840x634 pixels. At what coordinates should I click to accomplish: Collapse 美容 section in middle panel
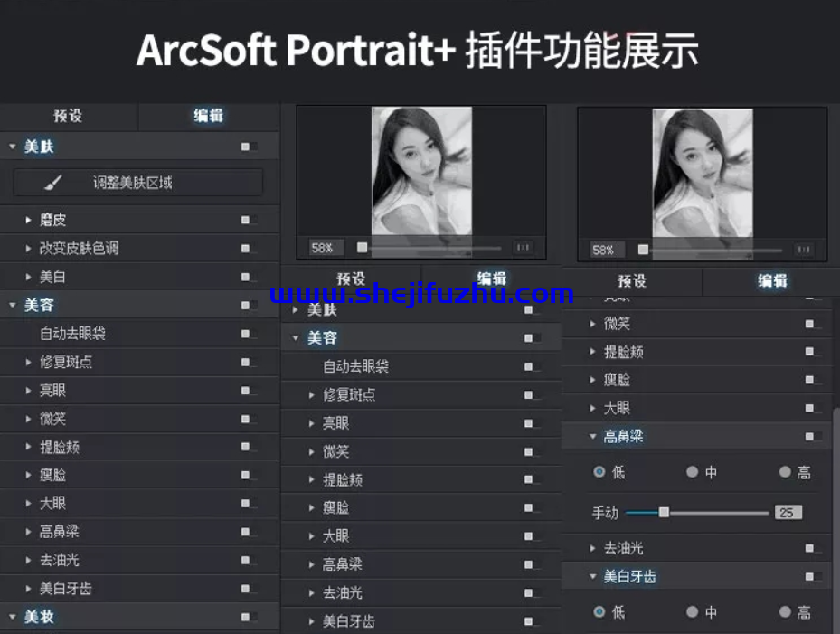pyautogui.click(x=295, y=337)
